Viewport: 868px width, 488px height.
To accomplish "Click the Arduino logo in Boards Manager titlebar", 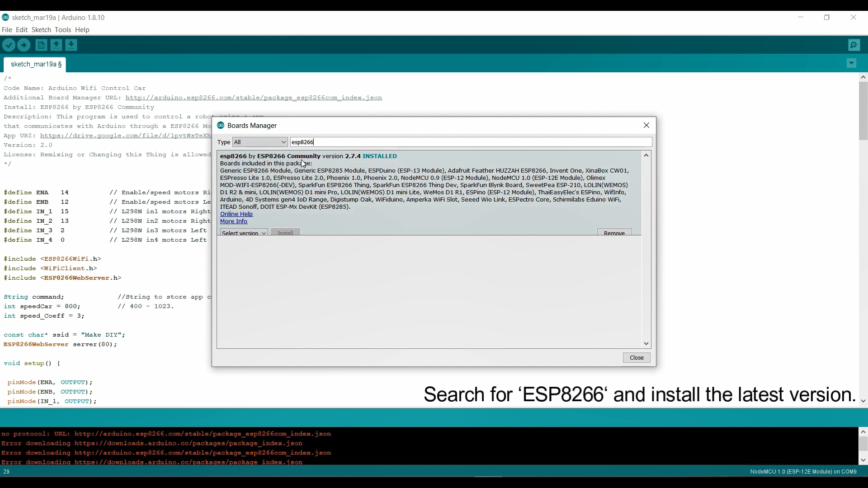I will tap(221, 126).
